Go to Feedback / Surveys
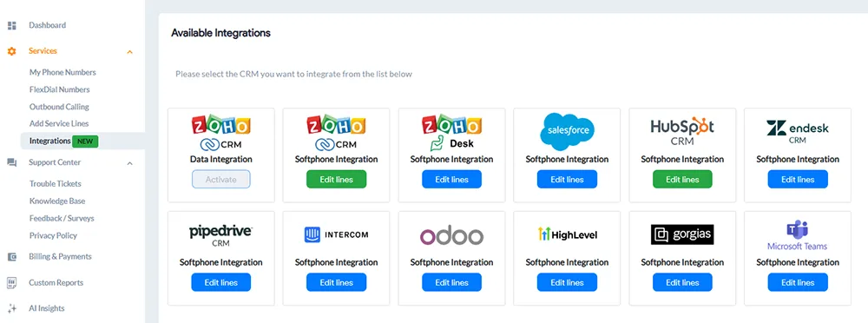The height and width of the screenshot is (323, 868). [x=62, y=218]
